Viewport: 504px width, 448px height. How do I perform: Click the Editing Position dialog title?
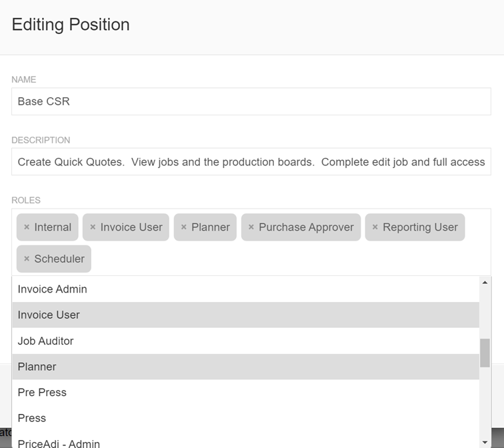pos(71,25)
